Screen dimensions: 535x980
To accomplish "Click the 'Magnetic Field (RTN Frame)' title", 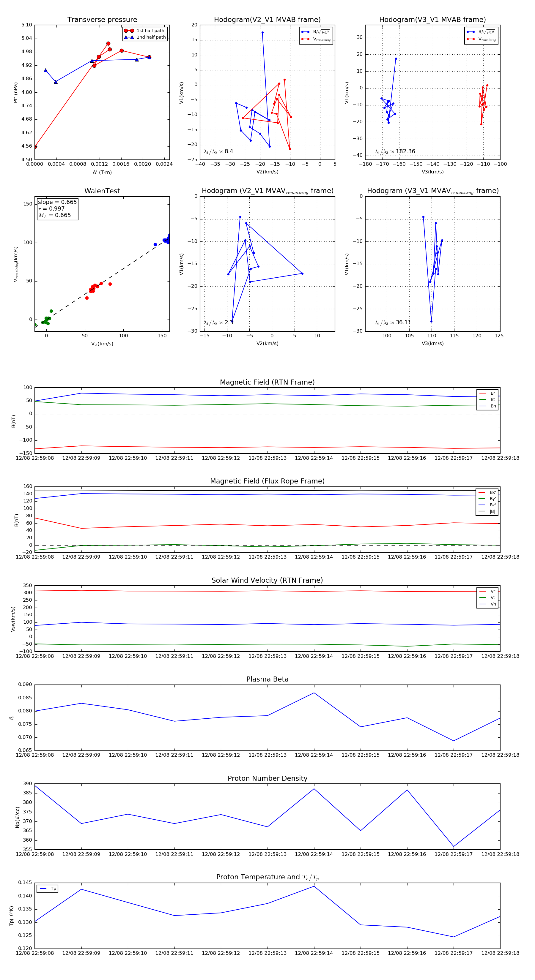I will click(x=267, y=382).
